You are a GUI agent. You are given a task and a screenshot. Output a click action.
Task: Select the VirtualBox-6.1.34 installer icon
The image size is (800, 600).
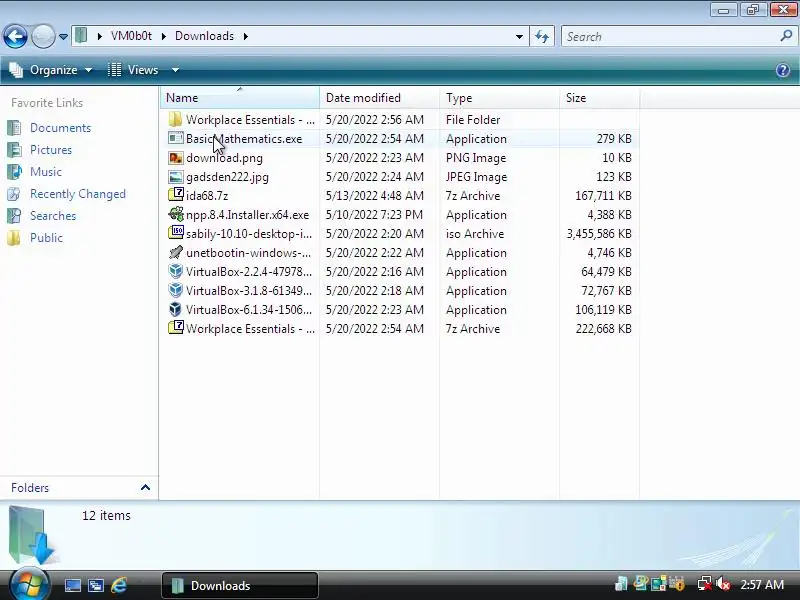pos(175,309)
